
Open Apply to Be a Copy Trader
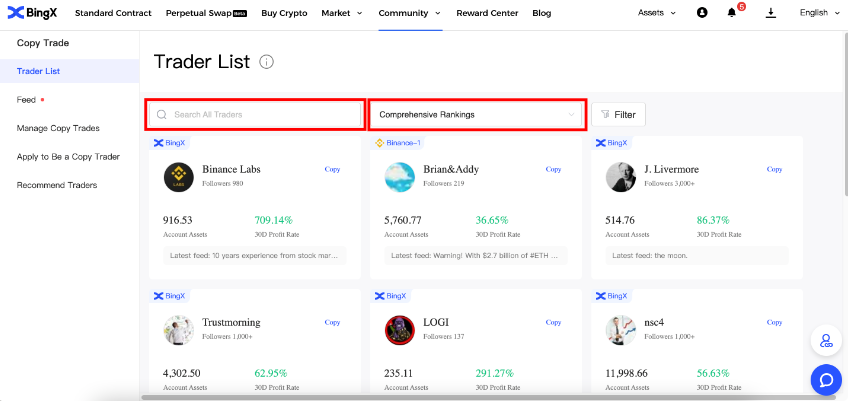point(70,156)
